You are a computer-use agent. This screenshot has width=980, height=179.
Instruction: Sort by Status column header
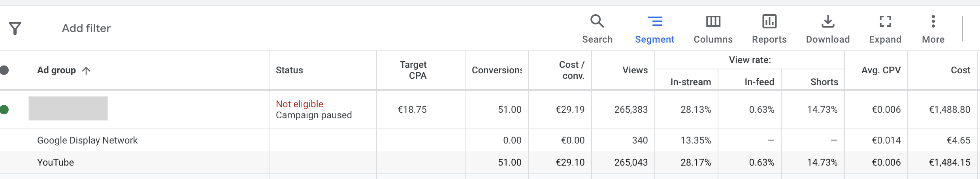coord(289,70)
